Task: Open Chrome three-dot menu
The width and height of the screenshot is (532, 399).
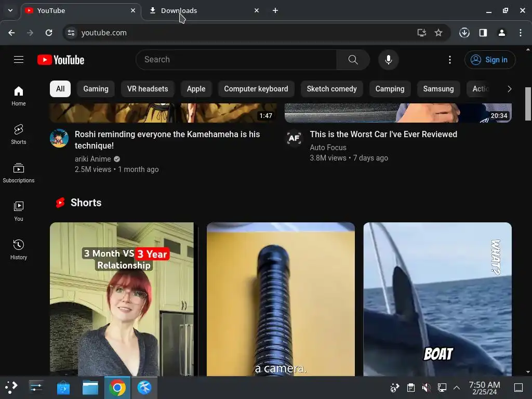Action: pos(521,33)
